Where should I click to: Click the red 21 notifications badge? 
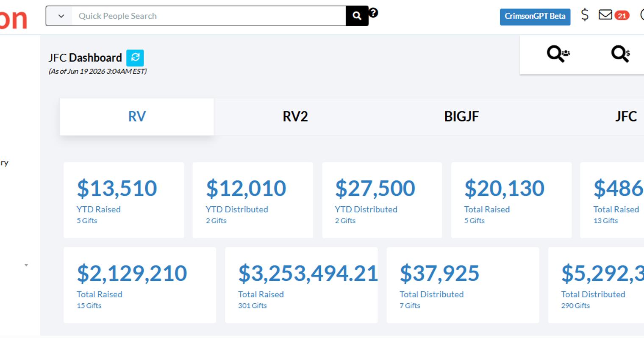[x=622, y=16]
